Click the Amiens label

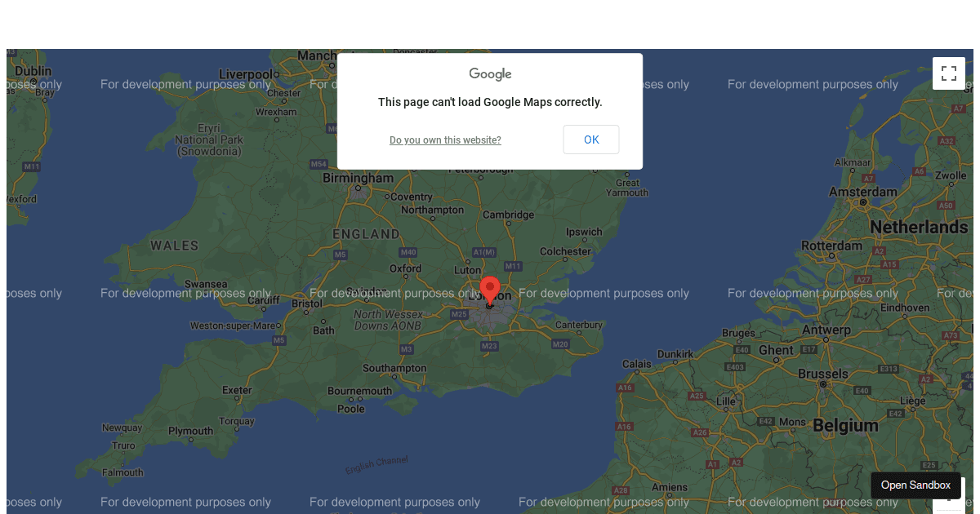tap(670, 487)
